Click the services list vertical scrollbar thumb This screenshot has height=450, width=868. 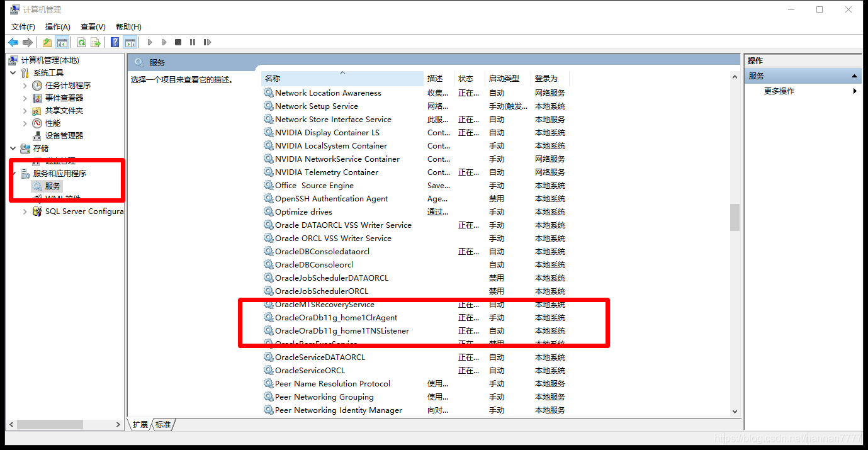click(735, 217)
